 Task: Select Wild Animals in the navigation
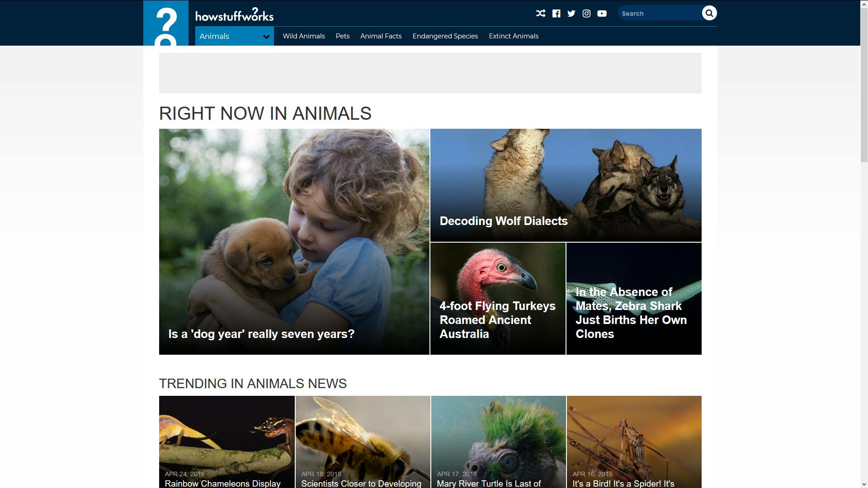(x=303, y=36)
